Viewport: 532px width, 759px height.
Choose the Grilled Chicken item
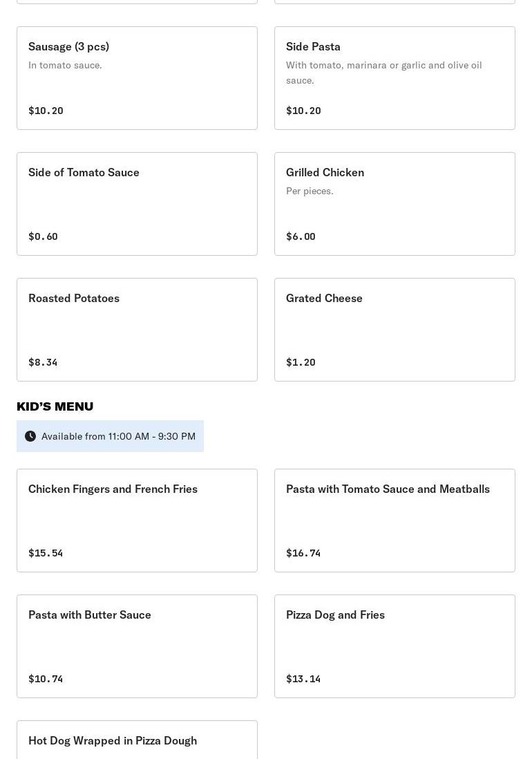click(395, 203)
